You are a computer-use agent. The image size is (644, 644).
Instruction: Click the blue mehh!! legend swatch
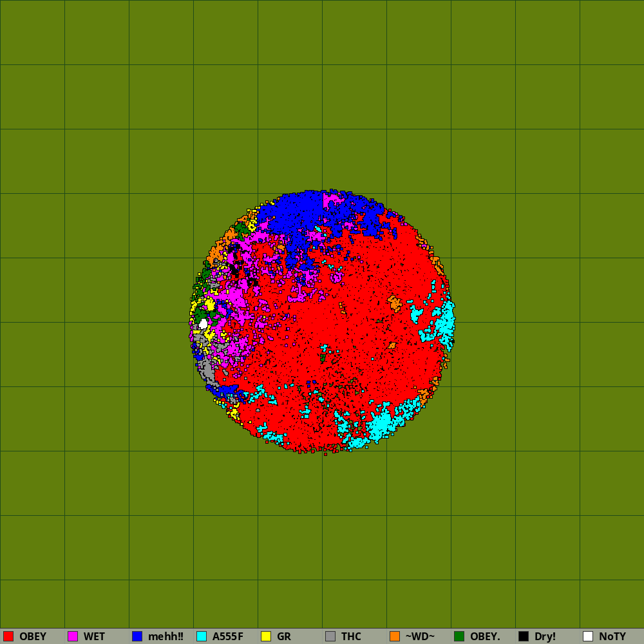pos(137,636)
